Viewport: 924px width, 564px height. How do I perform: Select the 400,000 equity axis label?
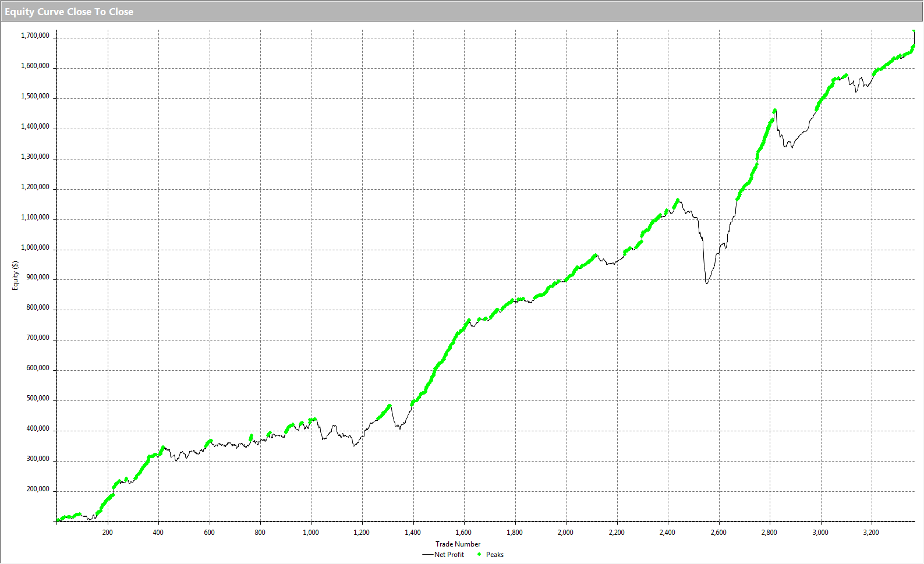pyautogui.click(x=38, y=429)
